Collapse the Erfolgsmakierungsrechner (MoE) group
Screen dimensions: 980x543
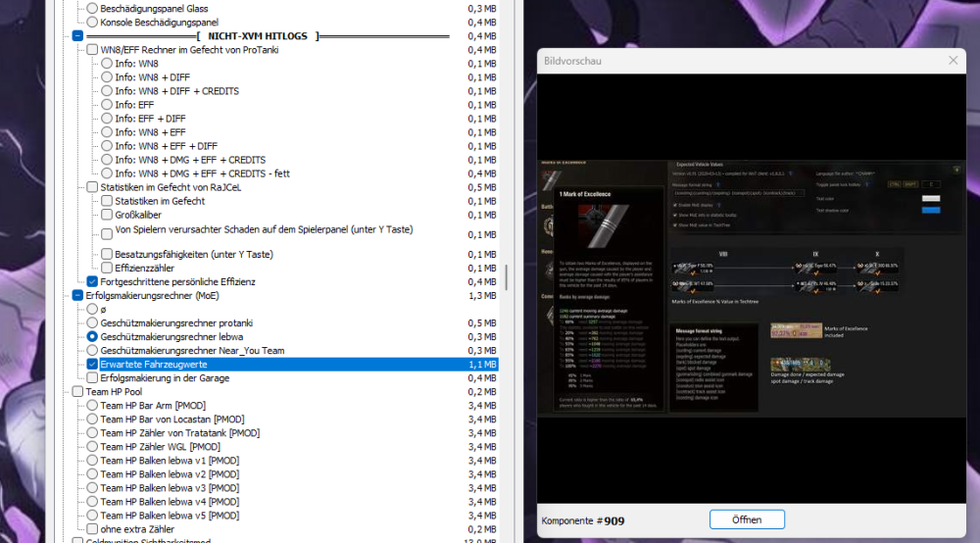pos(77,295)
